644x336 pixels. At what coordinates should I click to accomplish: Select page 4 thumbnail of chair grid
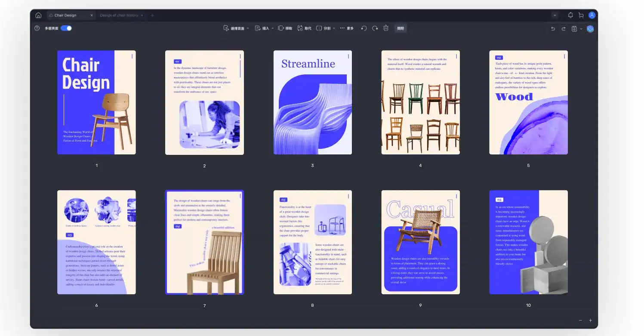tap(420, 102)
